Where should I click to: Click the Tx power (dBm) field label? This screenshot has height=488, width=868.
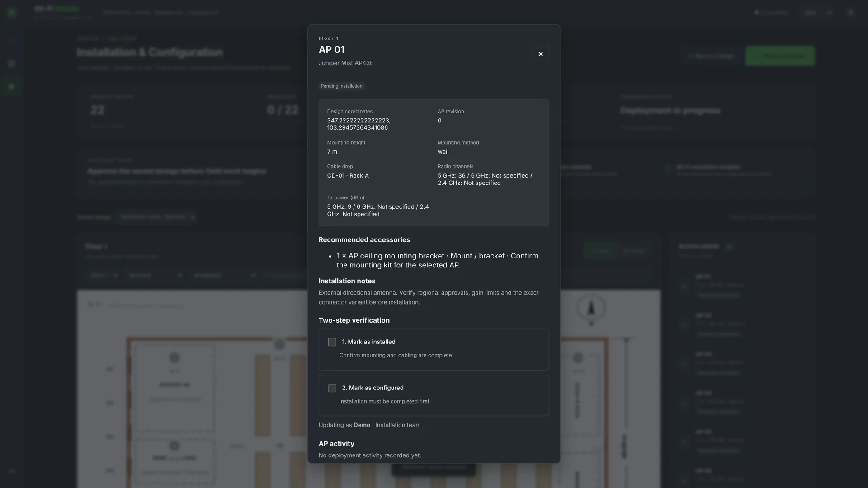pyautogui.click(x=346, y=198)
